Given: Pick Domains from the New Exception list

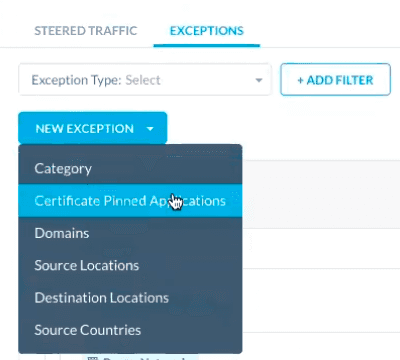Looking at the screenshot, I should pyautogui.click(x=130, y=233).
